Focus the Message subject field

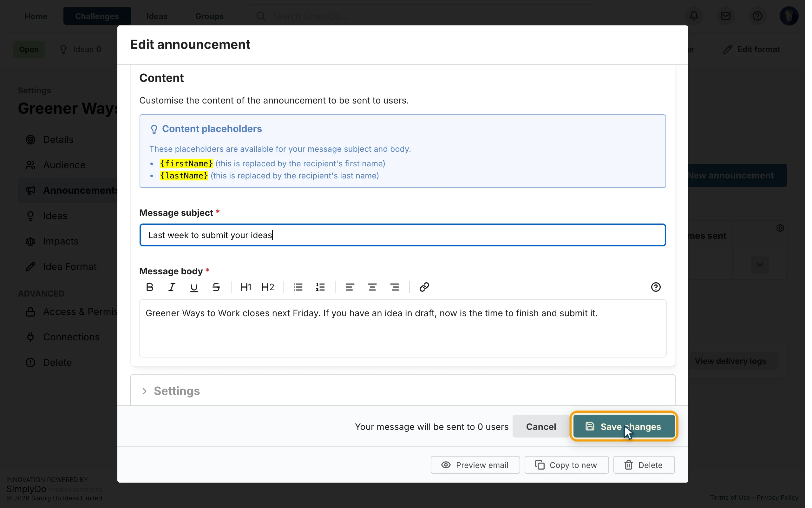(403, 235)
